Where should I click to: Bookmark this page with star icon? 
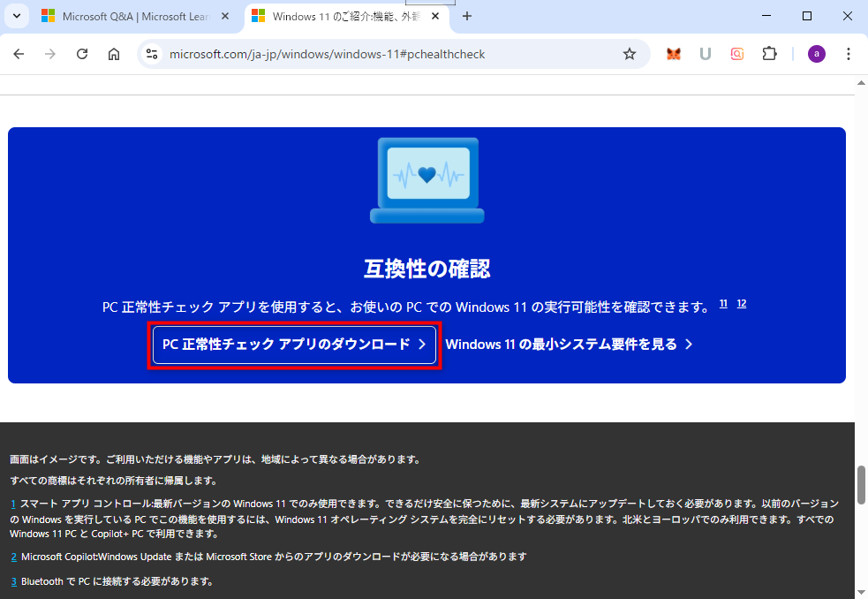tap(630, 54)
